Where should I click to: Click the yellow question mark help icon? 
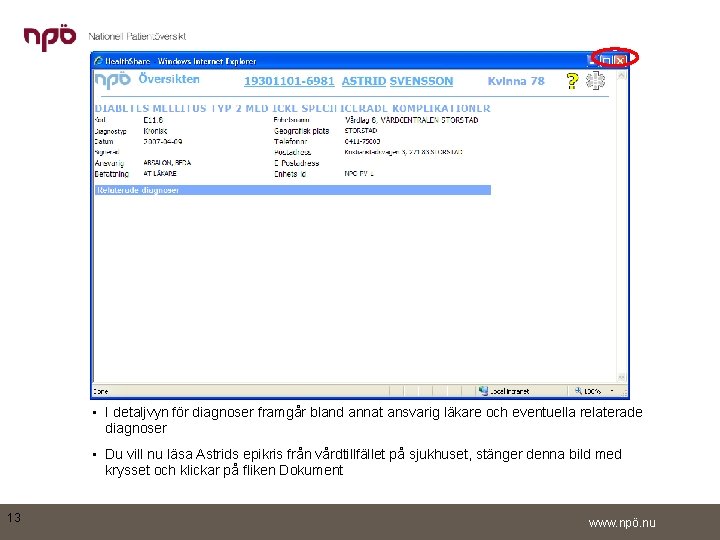572,81
